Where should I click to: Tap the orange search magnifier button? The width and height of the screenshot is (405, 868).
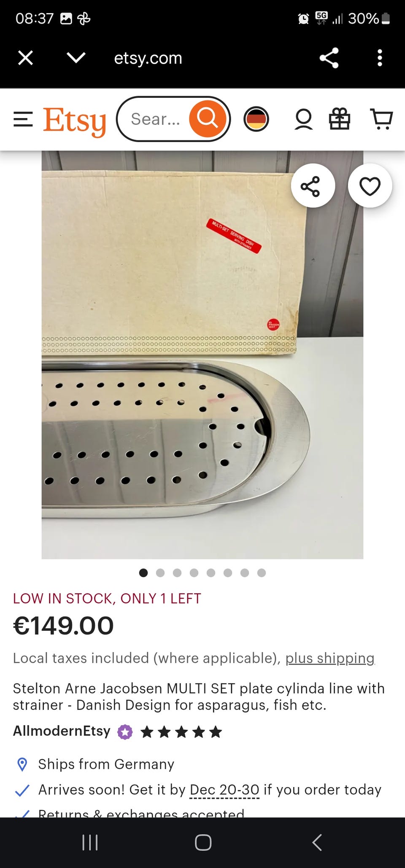207,119
